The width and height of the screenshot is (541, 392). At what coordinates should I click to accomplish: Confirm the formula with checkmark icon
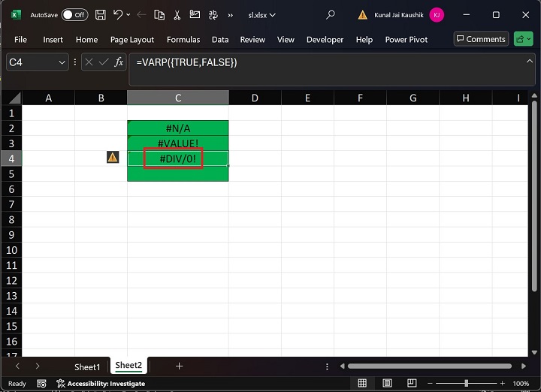click(104, 62)
